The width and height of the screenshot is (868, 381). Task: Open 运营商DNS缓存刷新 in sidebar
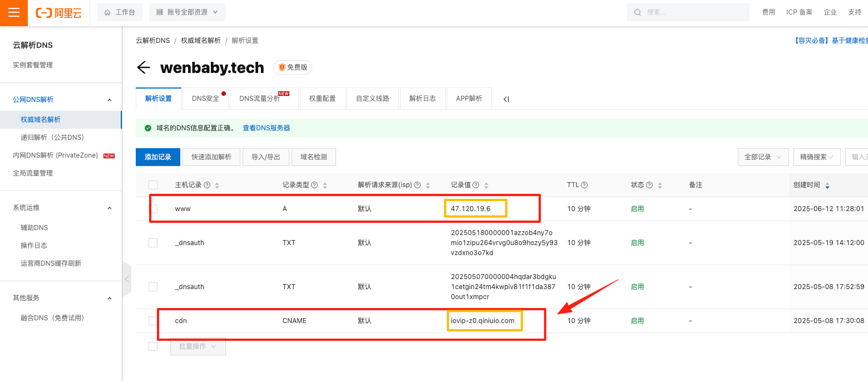tap(51, 263)
